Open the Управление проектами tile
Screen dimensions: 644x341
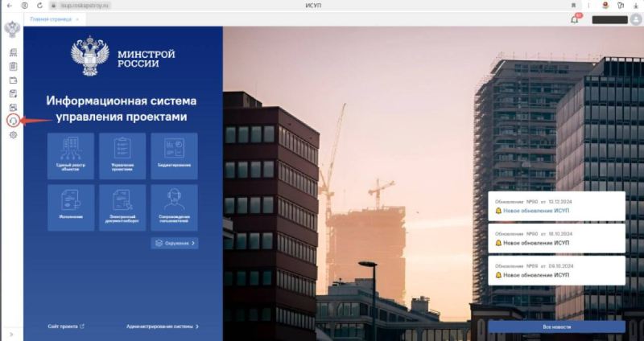tap(122, 155)
